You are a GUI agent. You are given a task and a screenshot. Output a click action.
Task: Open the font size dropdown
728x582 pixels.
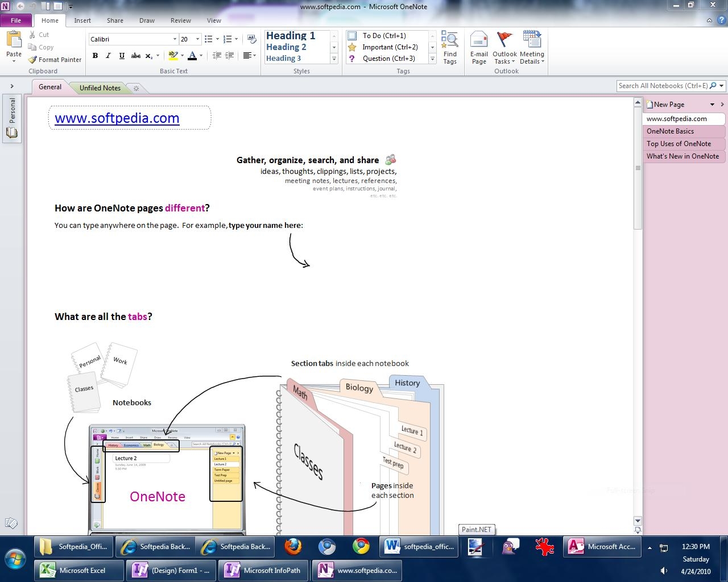pyautogui.click(x=197, y=39)
